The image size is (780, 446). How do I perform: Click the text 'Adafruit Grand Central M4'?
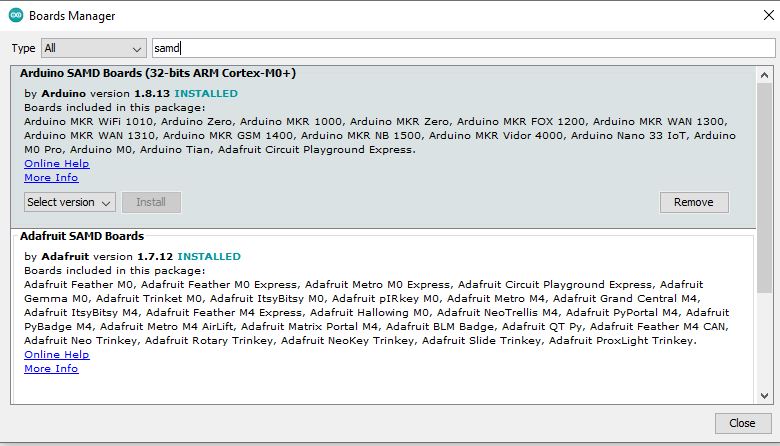[625, 298]
